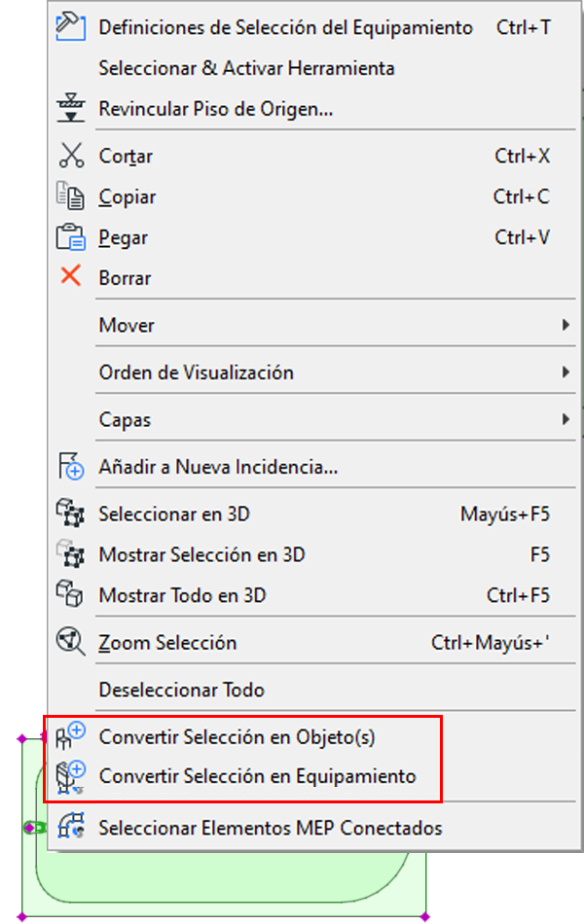Choose Mostrar Selección en 3D
Screen dimensions: 584x924
(x=201, y=554)
